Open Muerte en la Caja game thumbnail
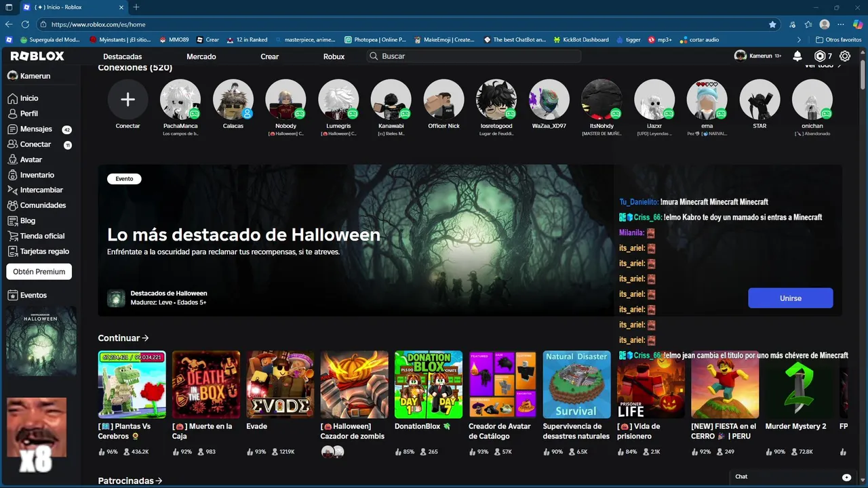 pos(206,384)
